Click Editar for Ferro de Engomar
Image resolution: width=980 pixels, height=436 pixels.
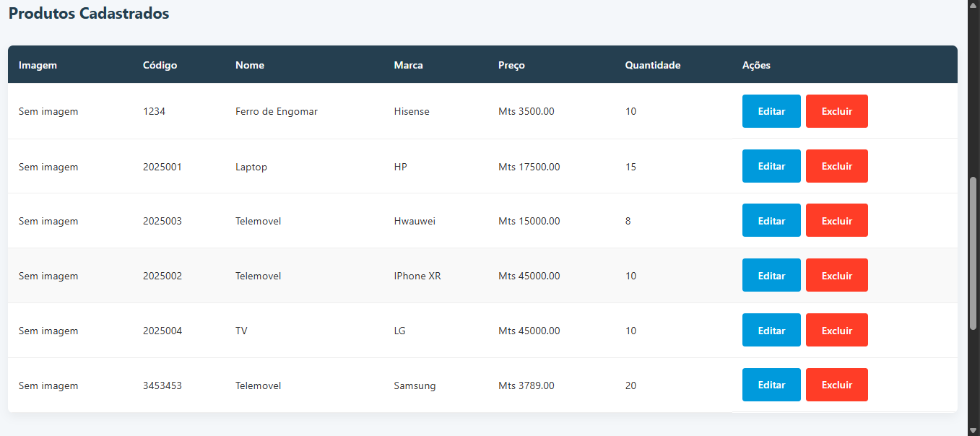pos(771,111)
